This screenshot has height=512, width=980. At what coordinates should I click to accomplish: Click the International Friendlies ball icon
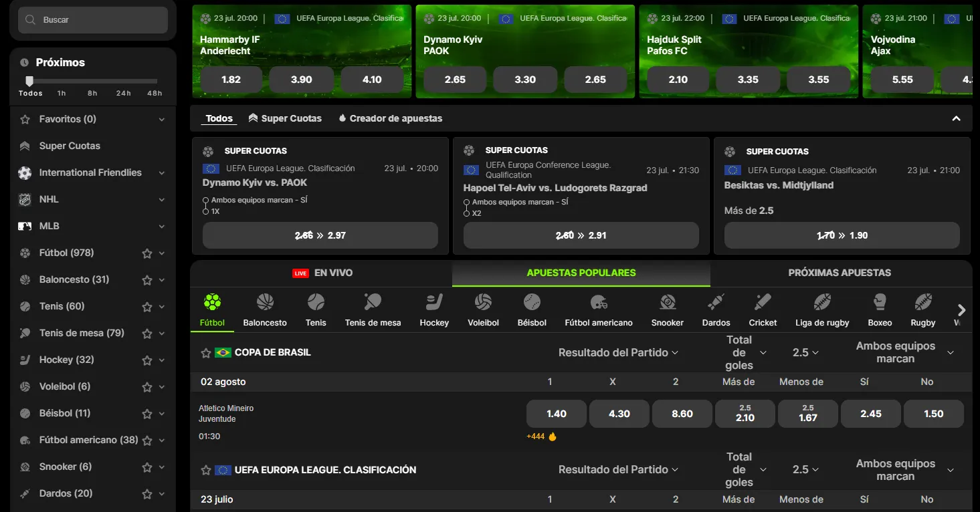(x=25, y=172)
